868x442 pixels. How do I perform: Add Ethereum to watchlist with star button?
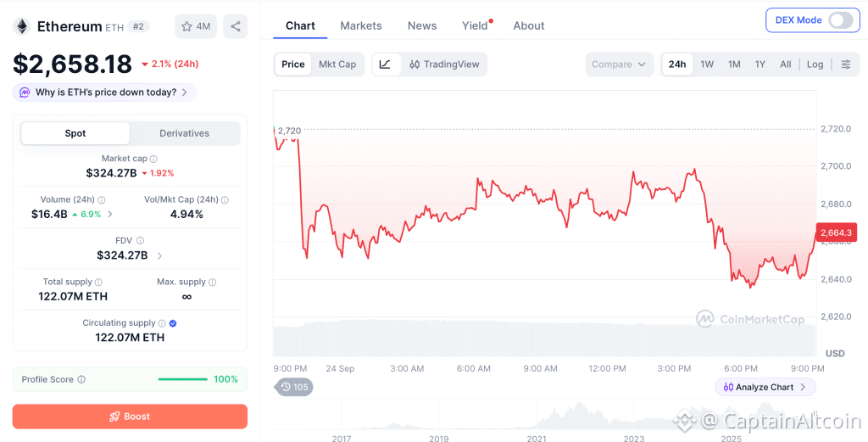tap(196, 26)
